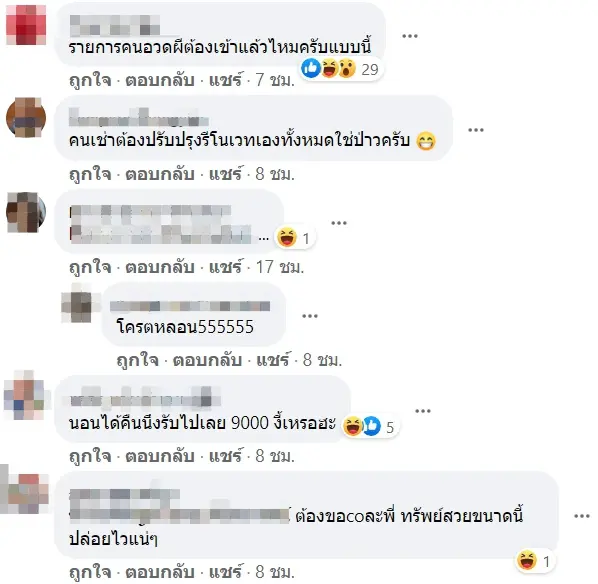Open the three-dot options menu on the first comment
Screen dimensions: 598x584
pos(410,36)
